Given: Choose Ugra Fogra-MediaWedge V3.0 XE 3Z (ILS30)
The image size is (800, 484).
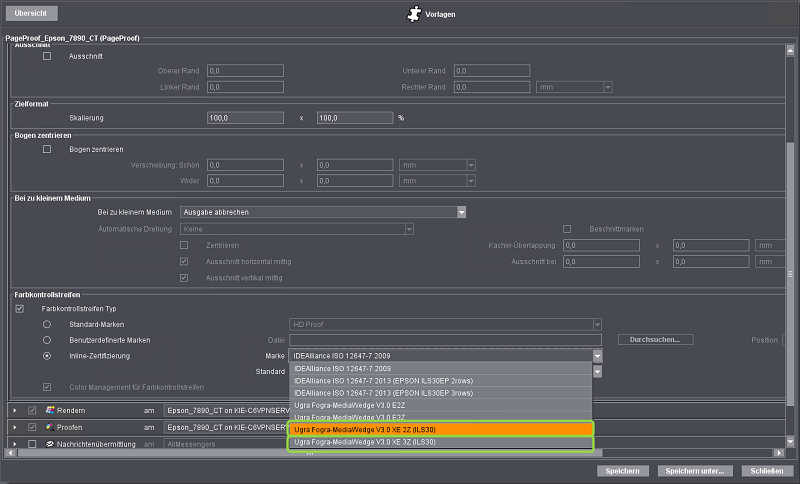Looking at the screenshot, I should [x=441, y=442].
